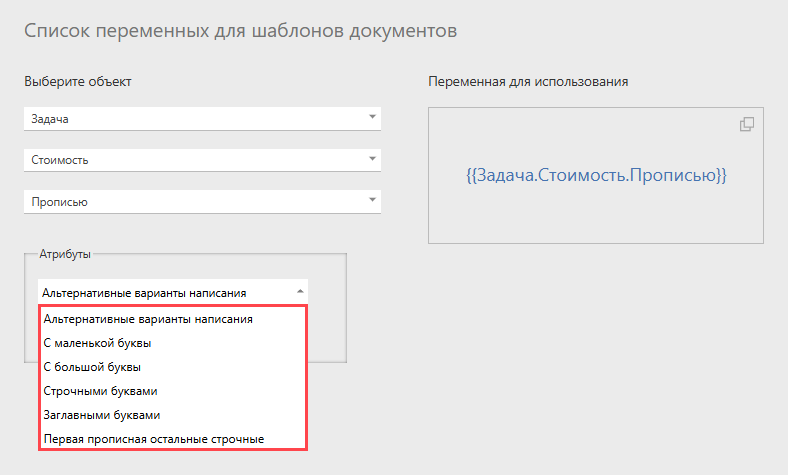Image resolution: width=788 pixels, height=475 pixels.
Task: Click the Выберите объект label
Action: [x=78, y=81]
